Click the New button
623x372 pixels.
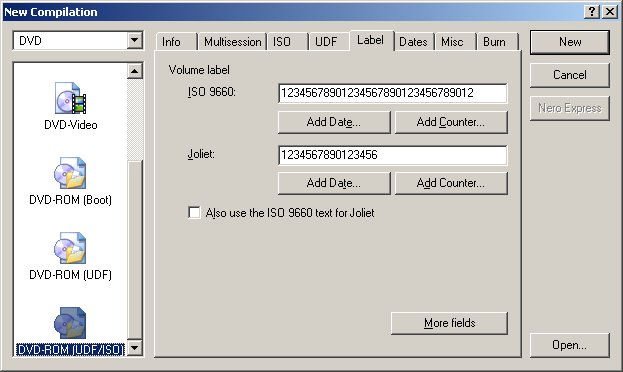point(570,42)
